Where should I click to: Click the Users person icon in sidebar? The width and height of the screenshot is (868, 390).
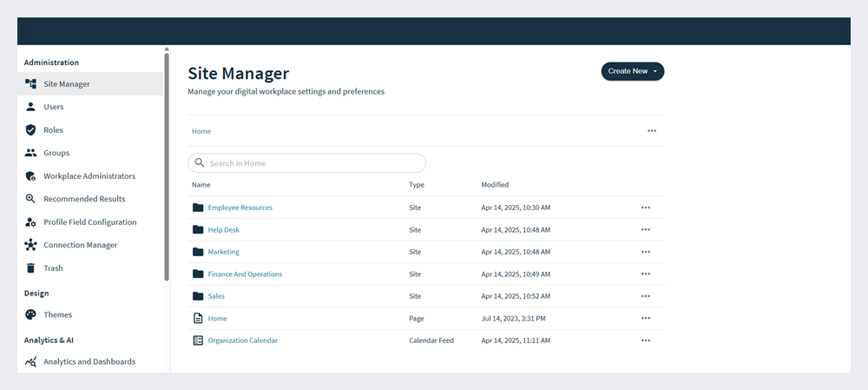pos(30,107)
